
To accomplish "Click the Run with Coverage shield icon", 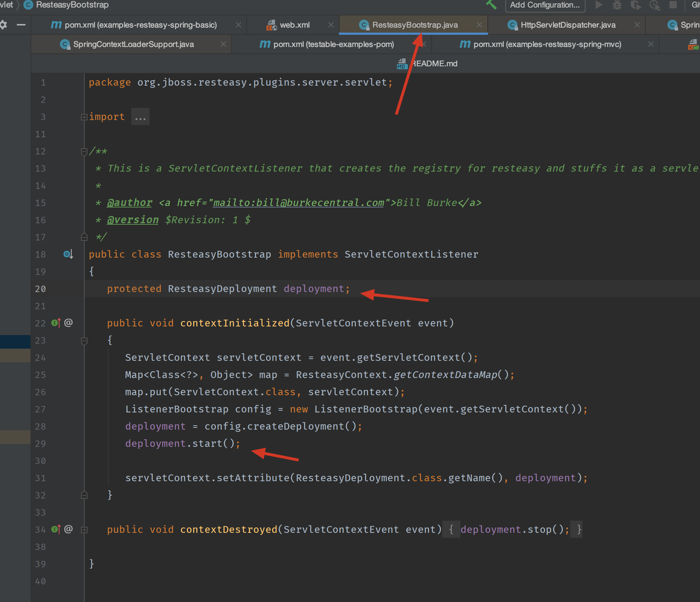I will [635, 5].
